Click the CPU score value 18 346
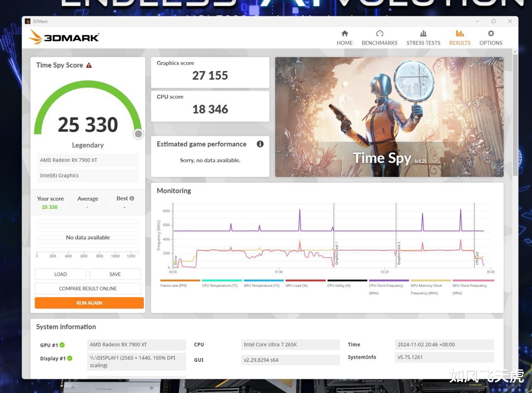532x393 pixels. (x=210, y=109)
